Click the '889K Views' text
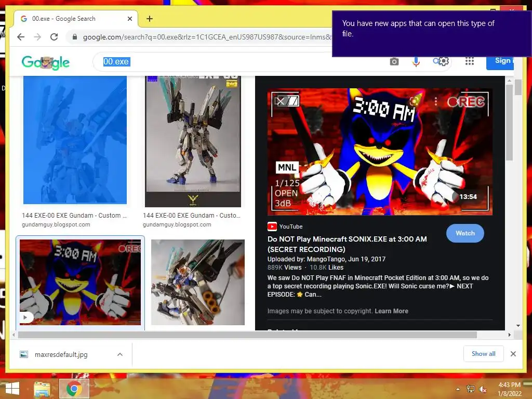This screenshot has width=532, height=399. (284, 268)
